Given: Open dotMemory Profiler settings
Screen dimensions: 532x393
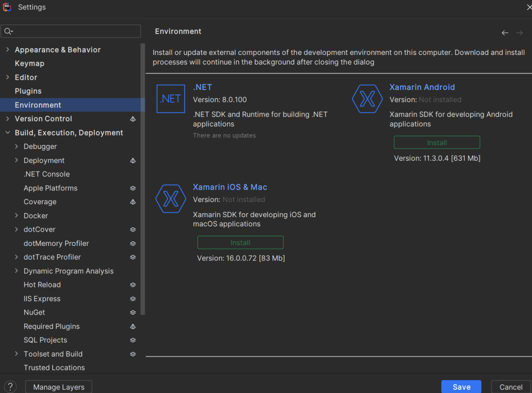Looking at the screenshot, I should point(56,243).
